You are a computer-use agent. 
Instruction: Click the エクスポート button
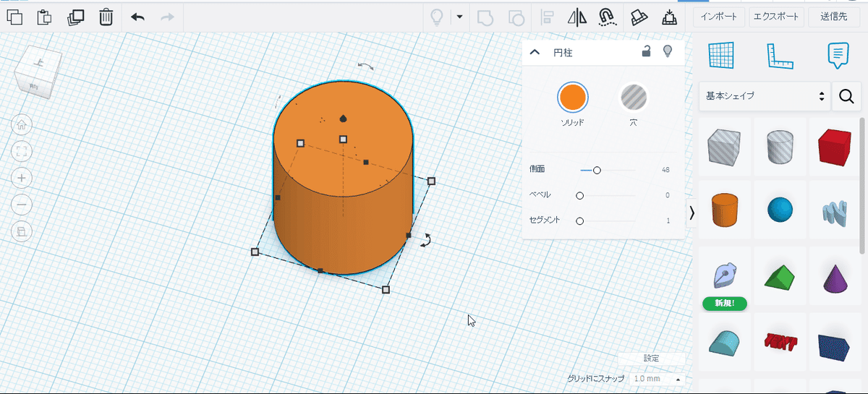777,16
